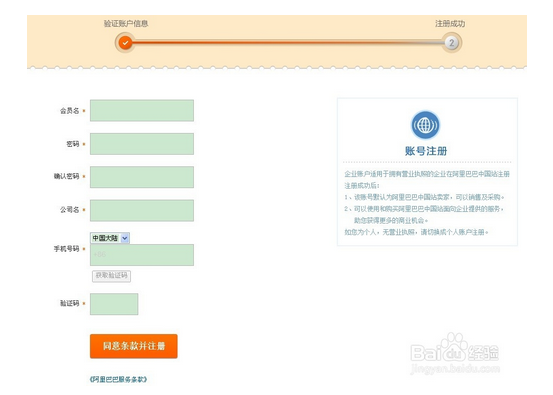553x395 pixels.
Task: Click the 确认密码 field label
Action: (66, 176)
